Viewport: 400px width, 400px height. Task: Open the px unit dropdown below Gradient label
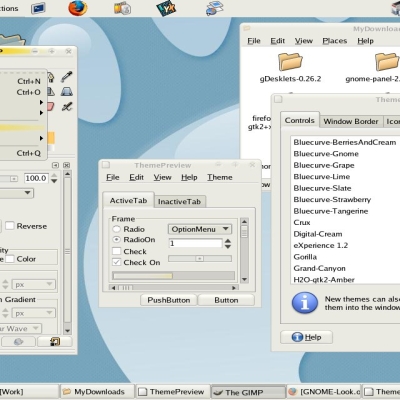tap(33, 313)
